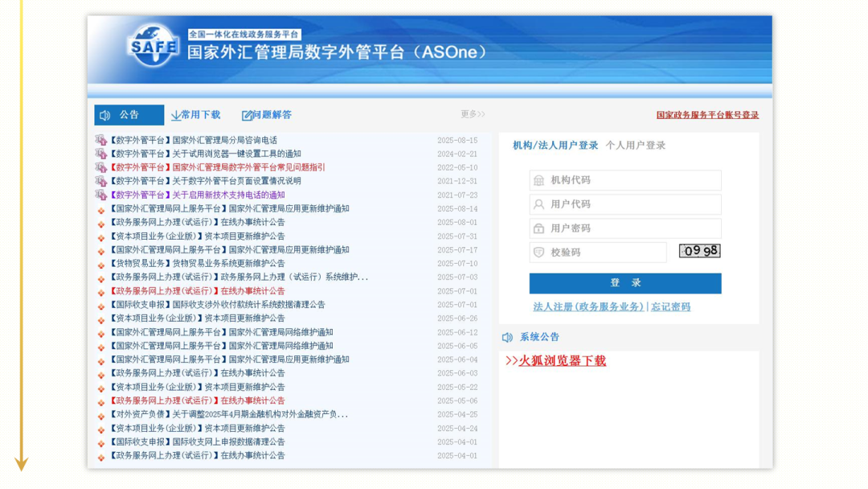The width and height of the screenshot is (868, 489).
Task: Click bullet icon beside 货物贸易业务 notice
Action: point(100,265)
